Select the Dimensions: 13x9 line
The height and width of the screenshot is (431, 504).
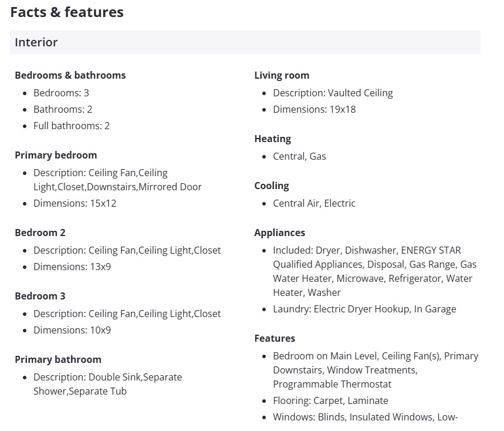click(x=72, y=267)
